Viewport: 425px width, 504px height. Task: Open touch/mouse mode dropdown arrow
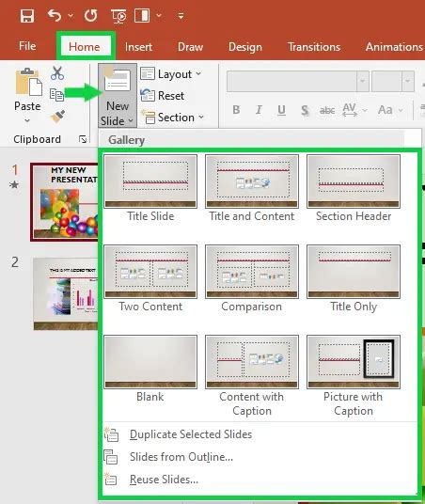(x=159, y=15)
